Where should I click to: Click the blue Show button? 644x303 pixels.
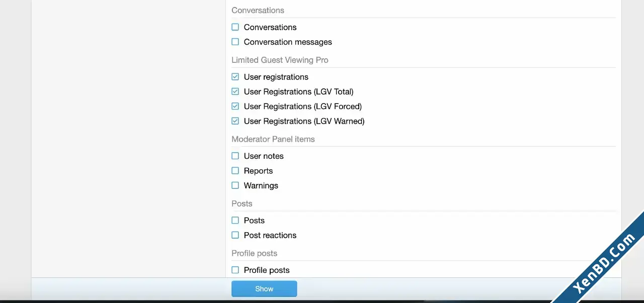pyautogui.click(x=264, y=289)
